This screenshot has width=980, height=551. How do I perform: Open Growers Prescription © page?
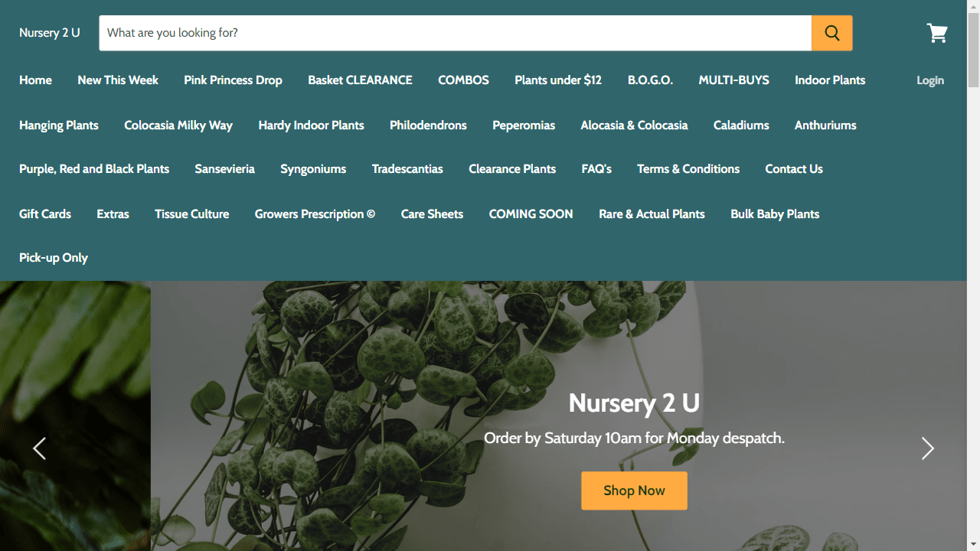tap(315, 214)
